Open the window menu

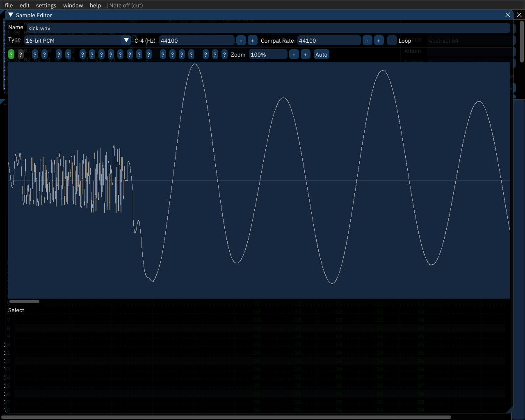point(73,5)
